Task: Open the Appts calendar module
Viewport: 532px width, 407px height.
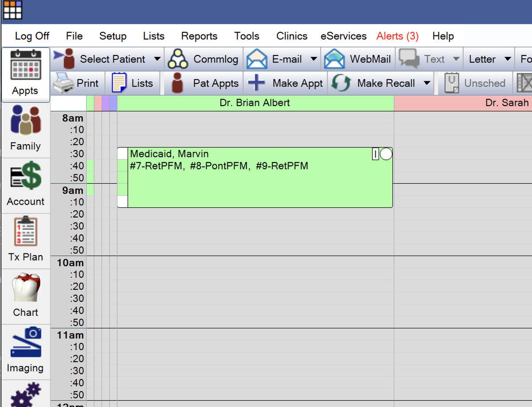Action: 25,75
